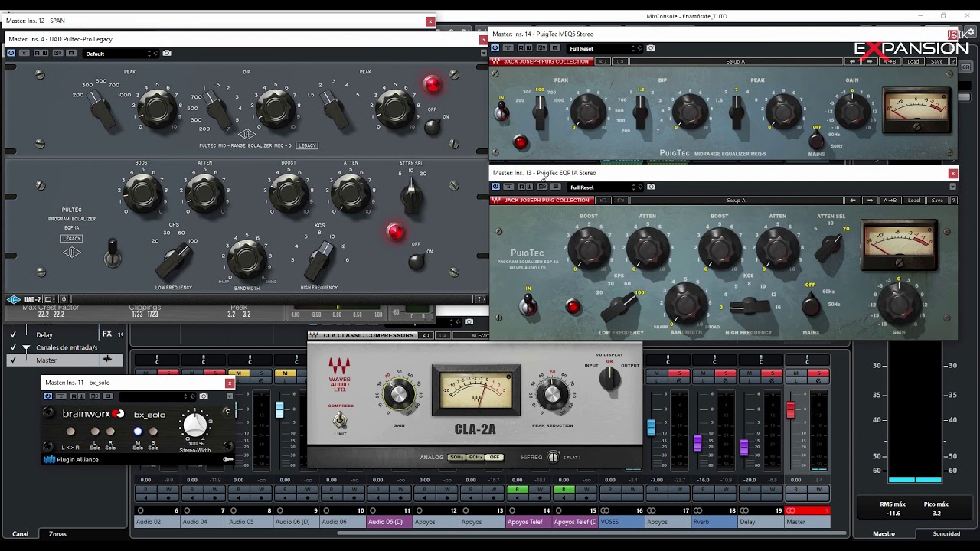Click the edit e button on Master channel
Image resolution: width=980 pixels, height=551 pixels.
818,381
